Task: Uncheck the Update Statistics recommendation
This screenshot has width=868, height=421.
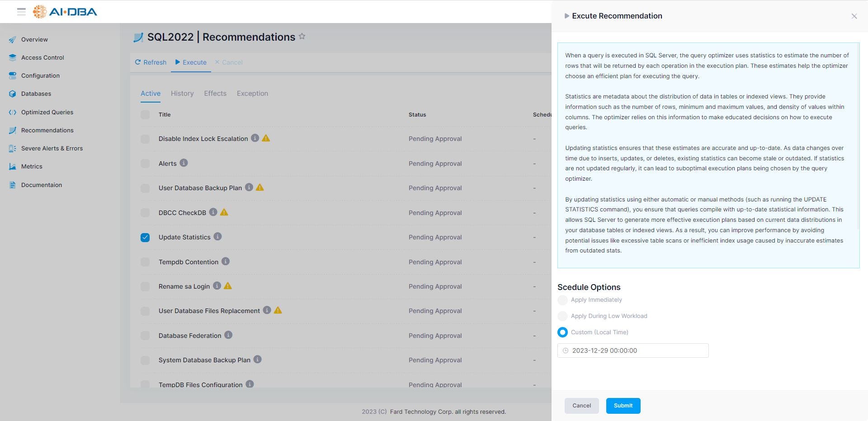Action: [145, 237]
